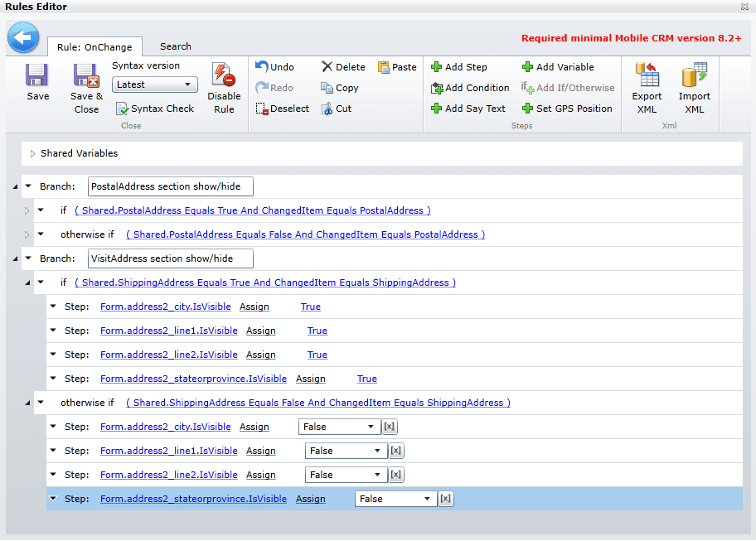Save the rule with the Save icon
The image size is (756, 541).
(37, 75)
